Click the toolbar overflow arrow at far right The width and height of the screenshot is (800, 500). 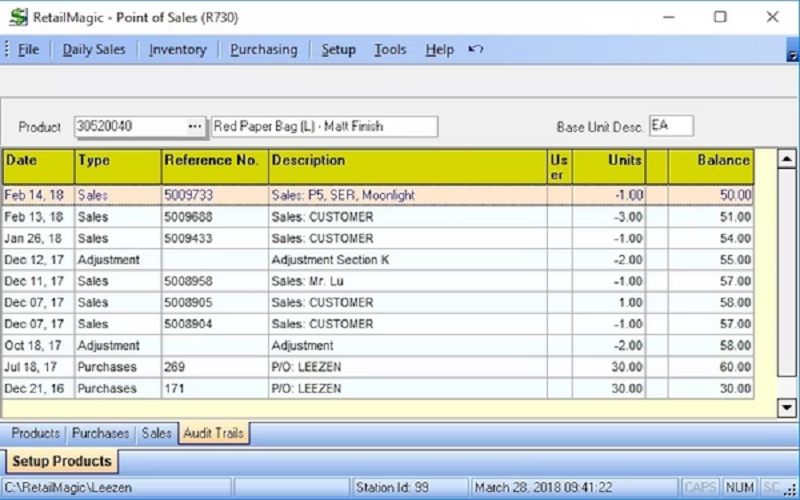[x=792, y=56]
